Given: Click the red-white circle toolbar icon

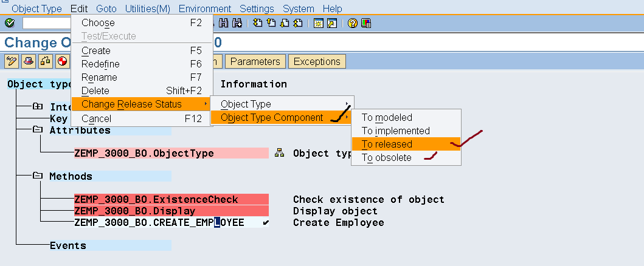Looking at the screenshot, I should click(62, 61).
